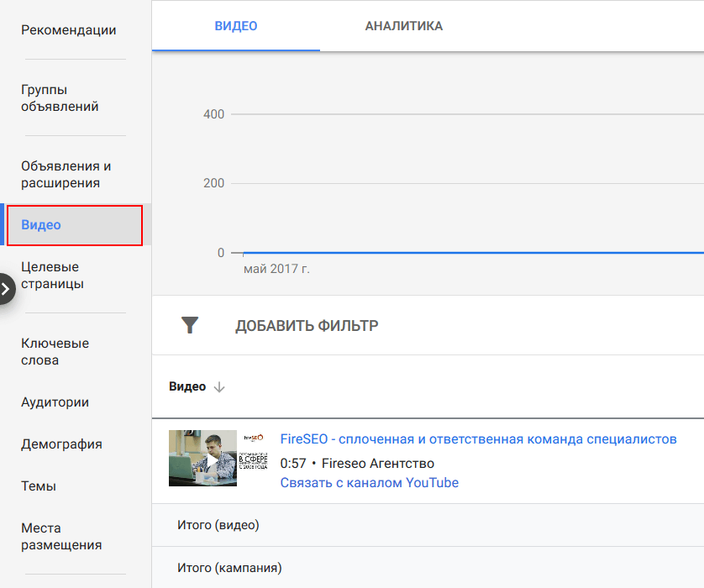The height and width of the screenshot is (588, 704).
Task: Click the sort arrow beside Видео column
Action: pyautogui.click(x=219, y=387)
